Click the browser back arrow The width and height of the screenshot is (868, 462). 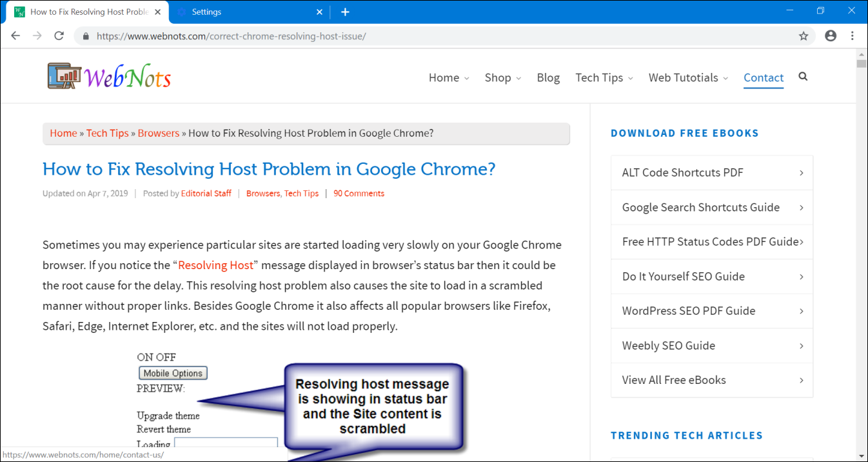pos(15,36)
